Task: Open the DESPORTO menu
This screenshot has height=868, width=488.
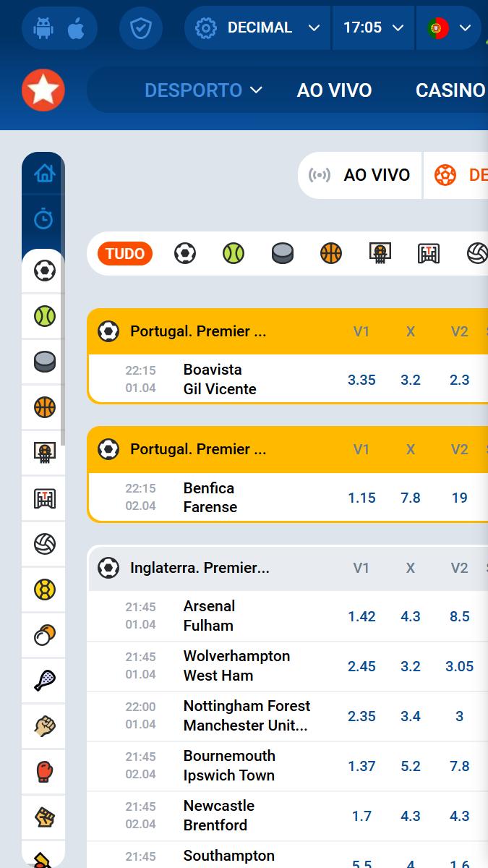Action: point(203,90)
